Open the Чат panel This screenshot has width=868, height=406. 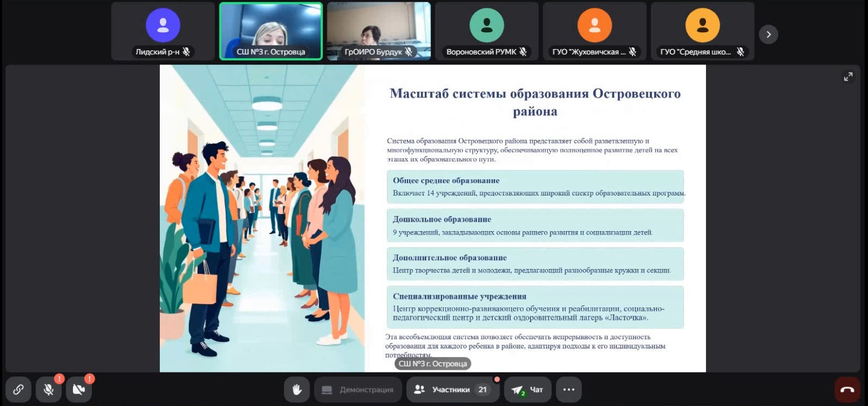[527, 389]
